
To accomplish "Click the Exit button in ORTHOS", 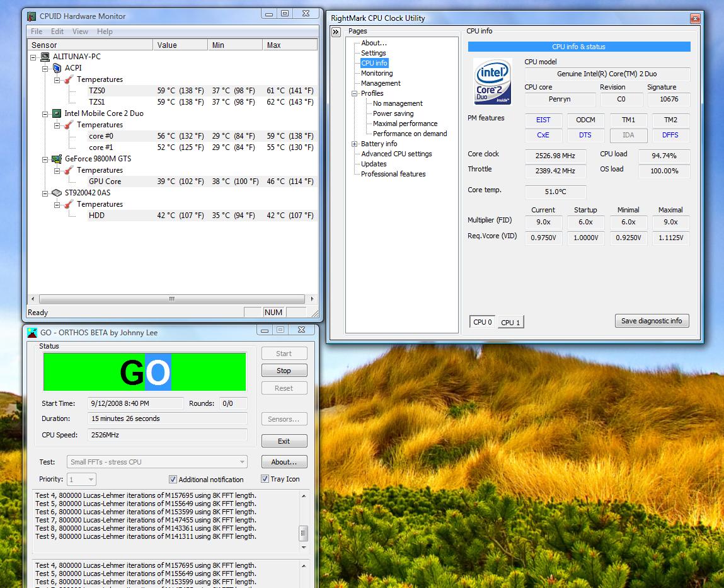I will 284,441.
